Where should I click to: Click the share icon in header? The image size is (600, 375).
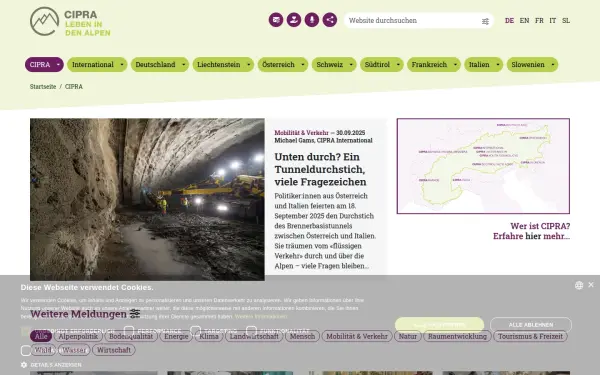coord(330,20)
